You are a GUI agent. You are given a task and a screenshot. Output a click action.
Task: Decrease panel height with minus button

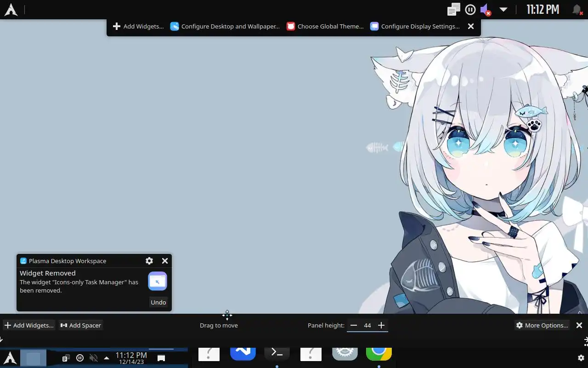point(353,325)
